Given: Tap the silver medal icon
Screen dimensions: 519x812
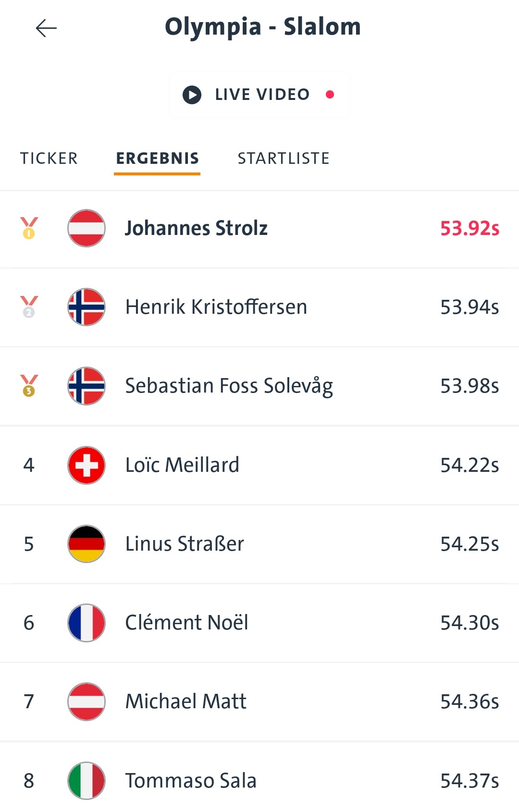Looking at the screenshot, I should tap(29, 307).
